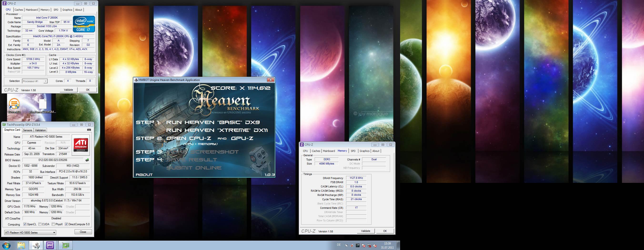The image size is (644, 250).
Task: Click the memory CPU-Z window title icon
Action: click(x=302, y=145)
